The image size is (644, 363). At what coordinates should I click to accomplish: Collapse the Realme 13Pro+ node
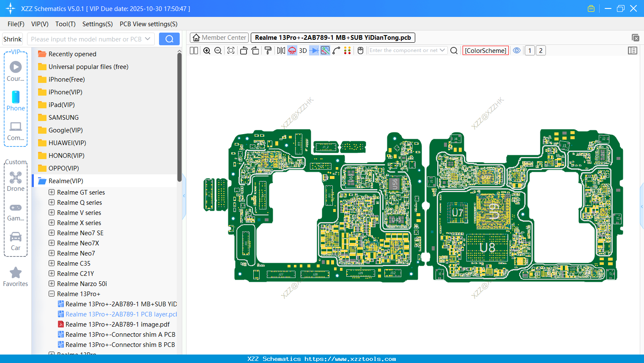pos(52,294)
